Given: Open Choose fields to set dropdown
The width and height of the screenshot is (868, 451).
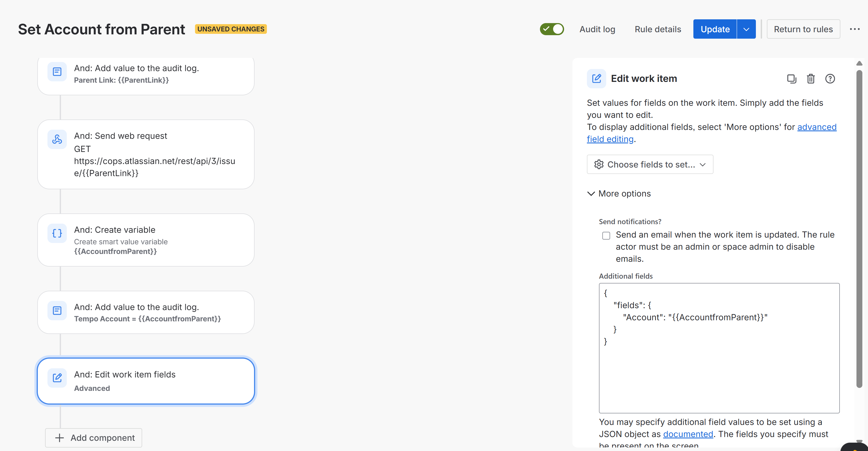Looking at the screenshot, I should [x=650, y=164].
